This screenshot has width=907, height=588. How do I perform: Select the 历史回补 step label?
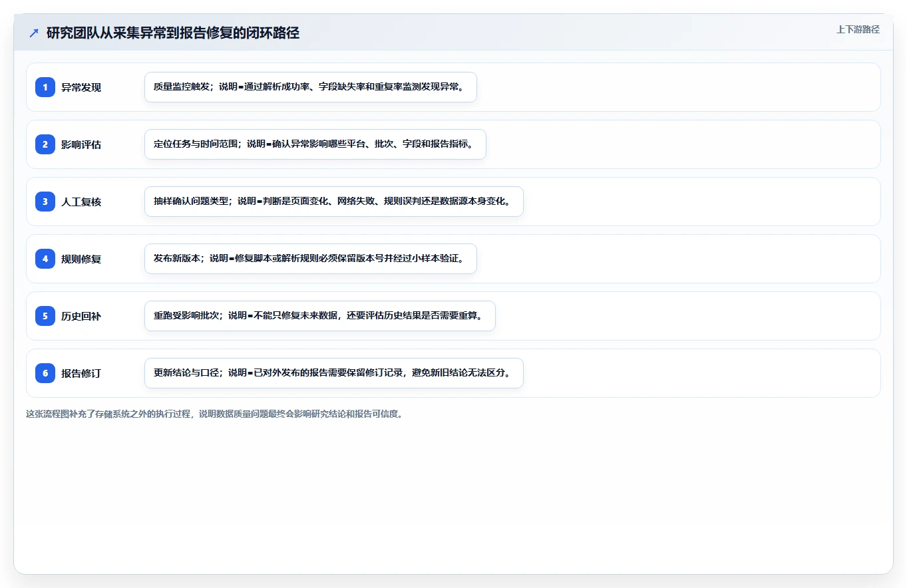tap(81, 316)
